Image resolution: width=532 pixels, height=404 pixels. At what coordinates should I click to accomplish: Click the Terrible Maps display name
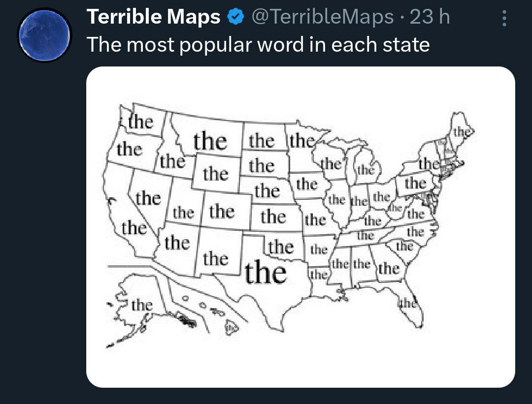153,18
